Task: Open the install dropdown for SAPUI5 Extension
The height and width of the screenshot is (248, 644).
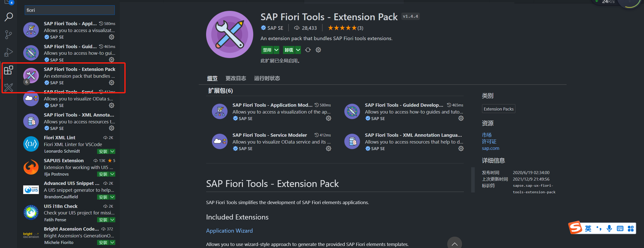Action: click(113, 174)
